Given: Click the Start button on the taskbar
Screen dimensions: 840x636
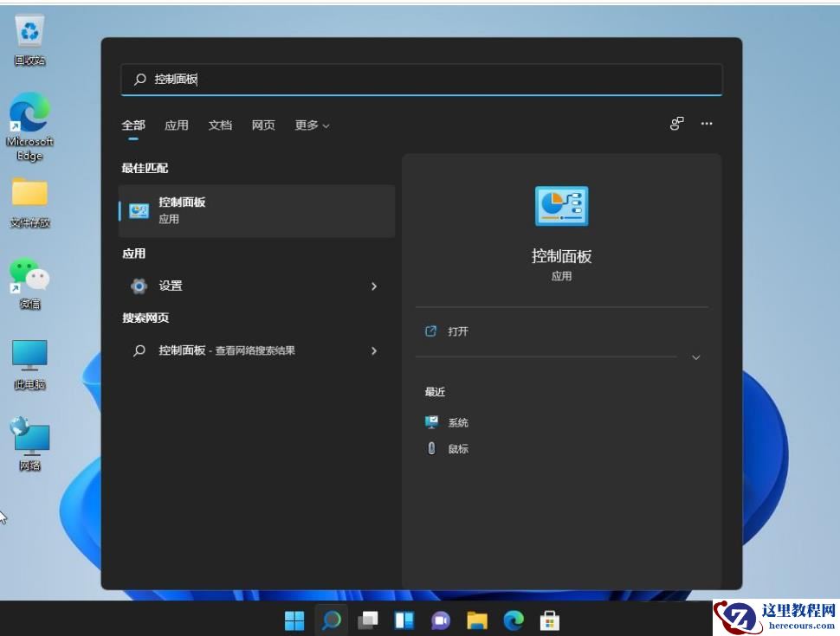Looking at the screenshot, I should click(294, 620).
